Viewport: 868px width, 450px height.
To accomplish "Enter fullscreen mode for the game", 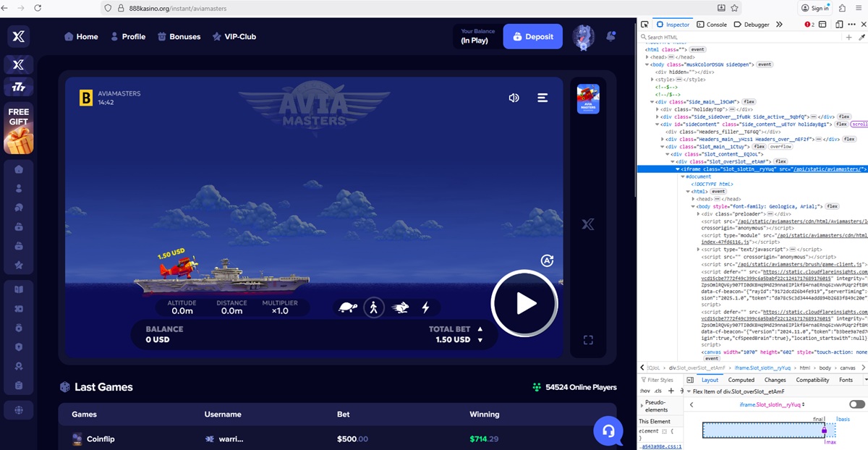I will 588,340.
